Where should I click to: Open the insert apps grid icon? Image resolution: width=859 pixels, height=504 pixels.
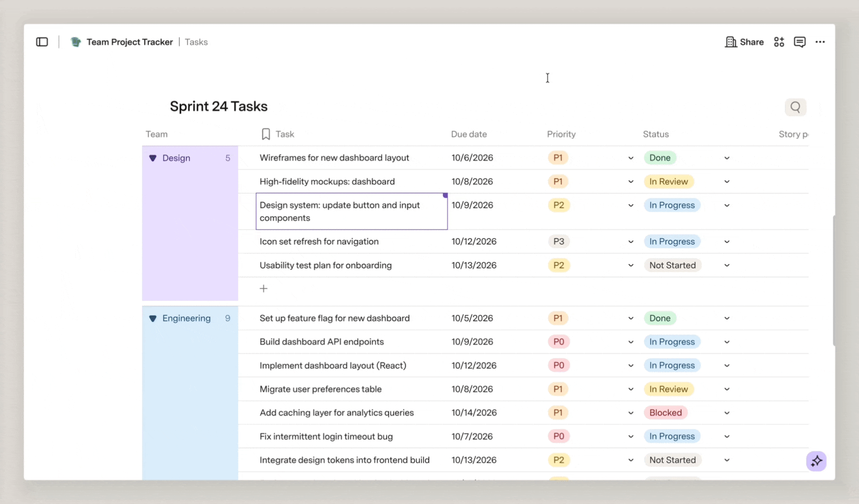pos(779,42)
